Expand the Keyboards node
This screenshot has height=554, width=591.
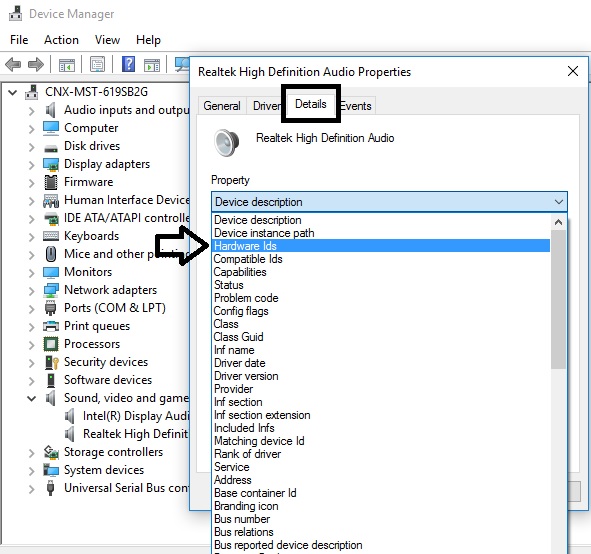(x=32, y=237)
